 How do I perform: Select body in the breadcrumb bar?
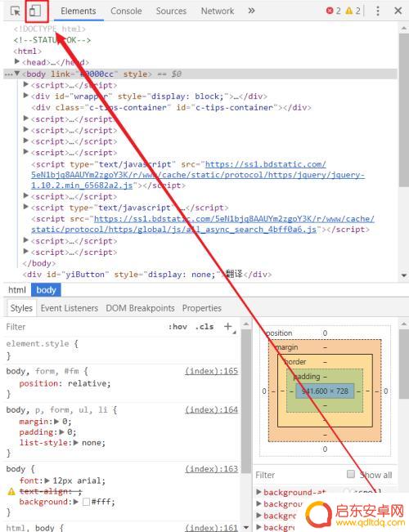pos(46,290)
